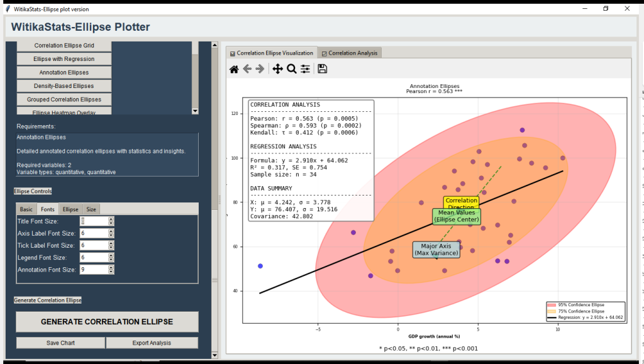This screenshot has width=644, height=364.
Task: Choose Ellipse with Regression chart type
Action: (64, 59)
